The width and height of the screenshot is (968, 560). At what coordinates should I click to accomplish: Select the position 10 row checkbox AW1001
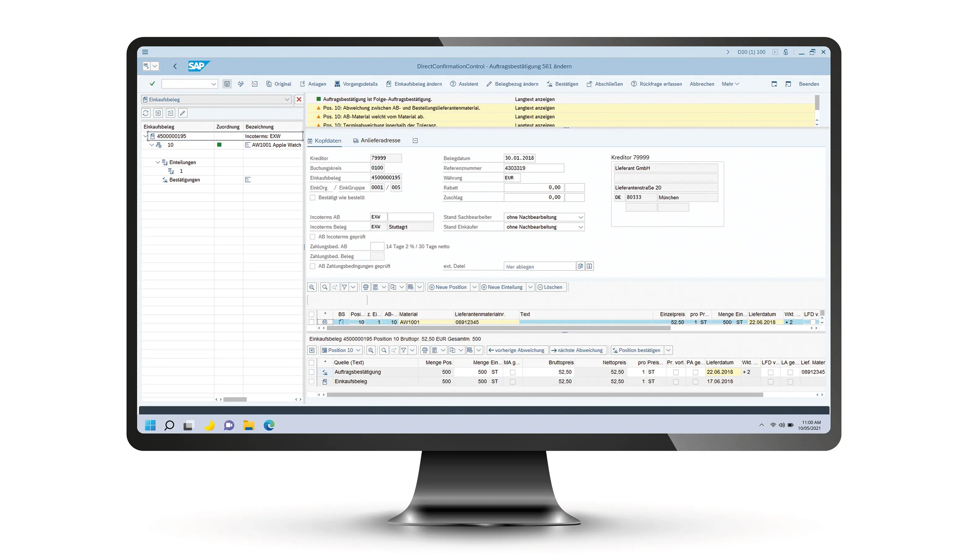tap(312, 322)
